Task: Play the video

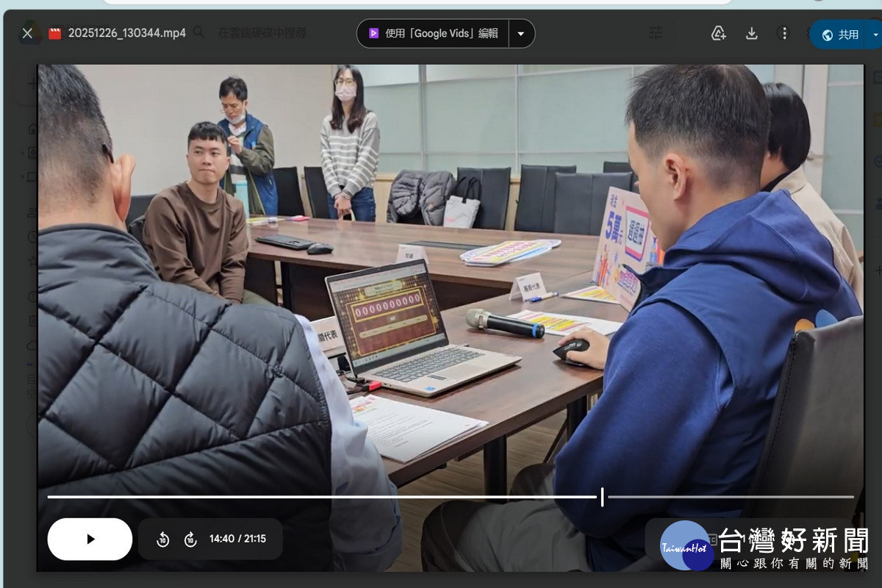Action: click(90, 539)
